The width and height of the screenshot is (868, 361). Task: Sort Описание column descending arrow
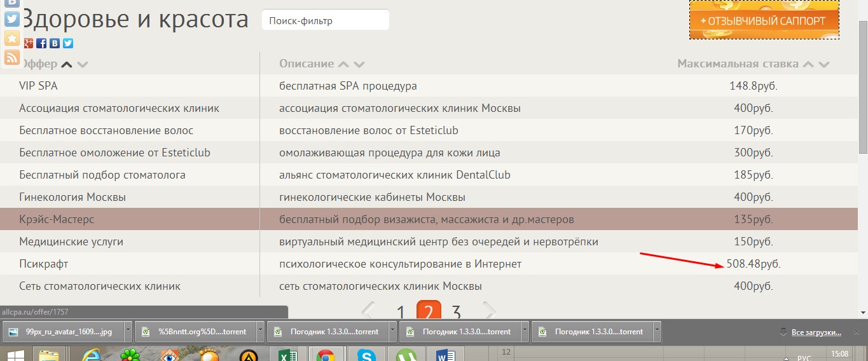359,64
